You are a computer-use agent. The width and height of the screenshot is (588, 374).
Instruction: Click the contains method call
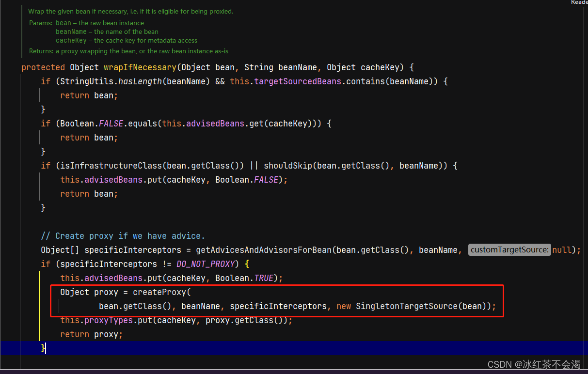coord(366,81)
